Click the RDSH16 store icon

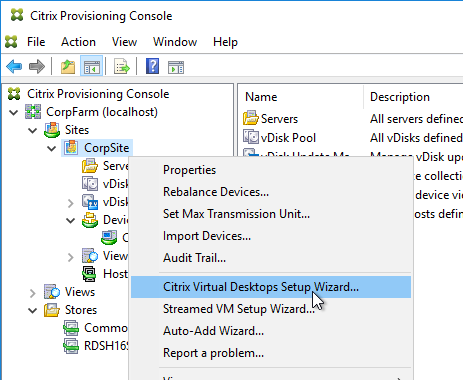[x=71, y=346]
